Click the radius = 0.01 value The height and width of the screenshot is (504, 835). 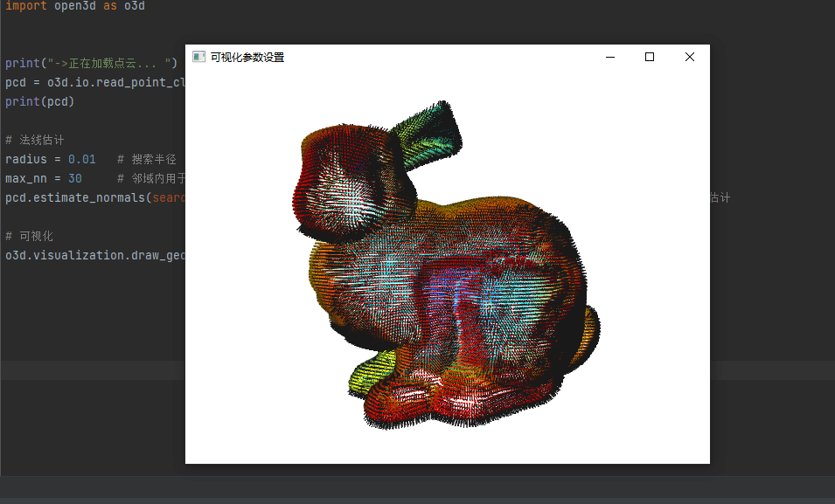click(x=81, y=159)
